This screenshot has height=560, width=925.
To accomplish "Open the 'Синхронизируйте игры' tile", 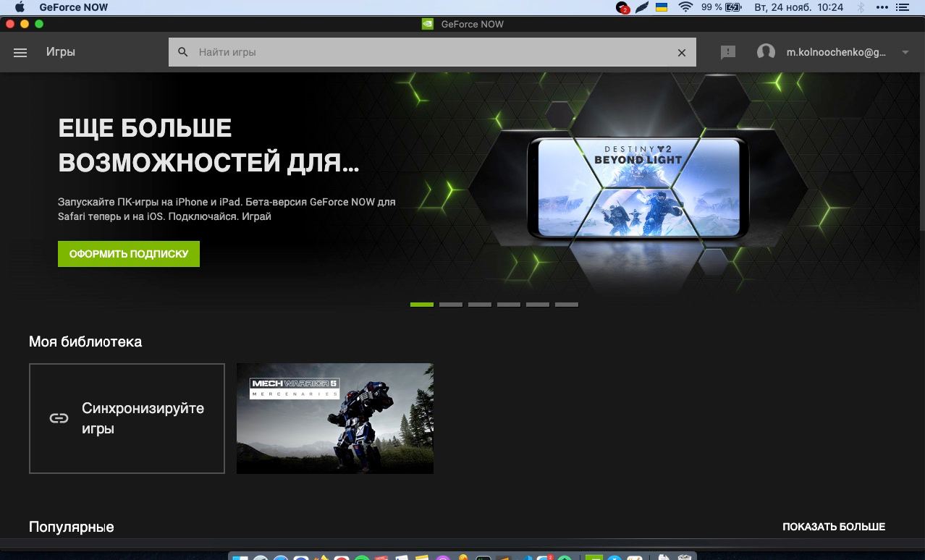I will pos(127,418).
